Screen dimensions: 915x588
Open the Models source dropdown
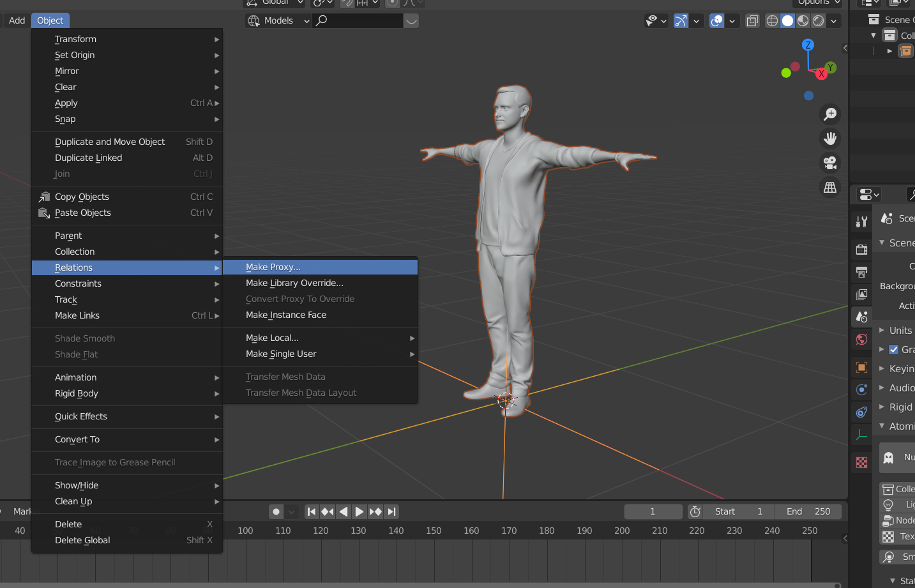pos(278,20)
